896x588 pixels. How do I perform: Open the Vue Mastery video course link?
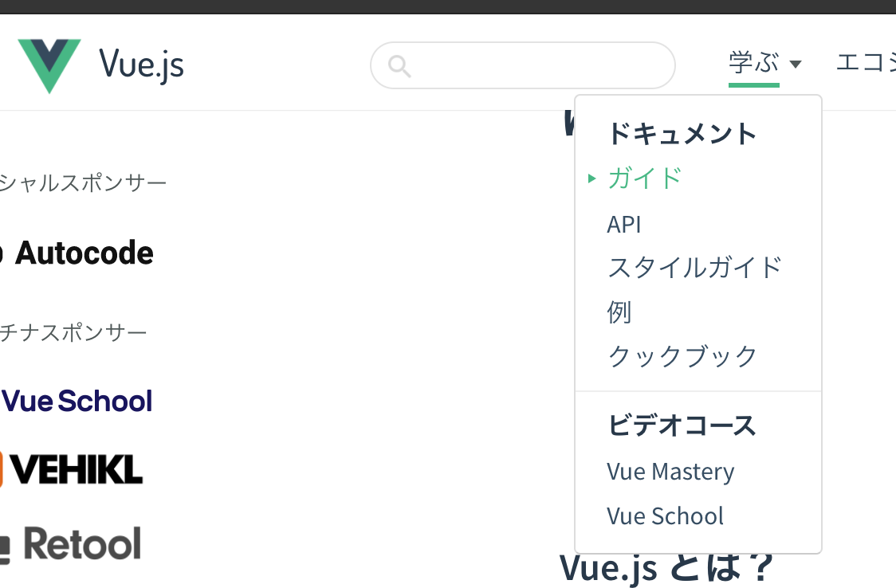(670, 471)
